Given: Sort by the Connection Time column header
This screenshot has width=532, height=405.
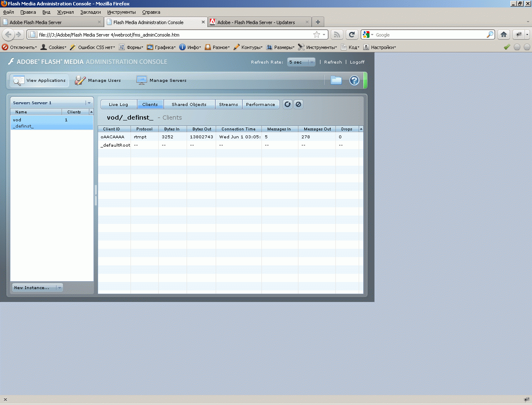Looking at the screenshot, I should (239, 129).
